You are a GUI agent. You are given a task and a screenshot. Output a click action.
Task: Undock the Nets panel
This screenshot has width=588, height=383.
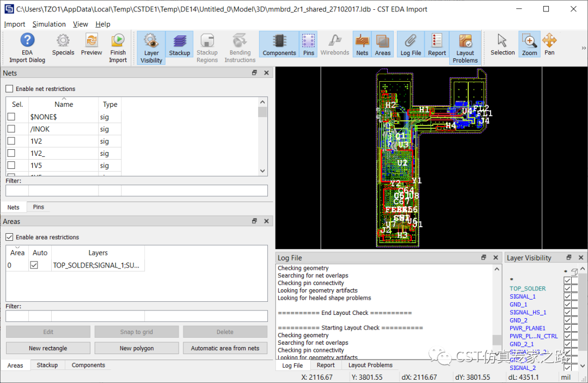click(255, 73)
